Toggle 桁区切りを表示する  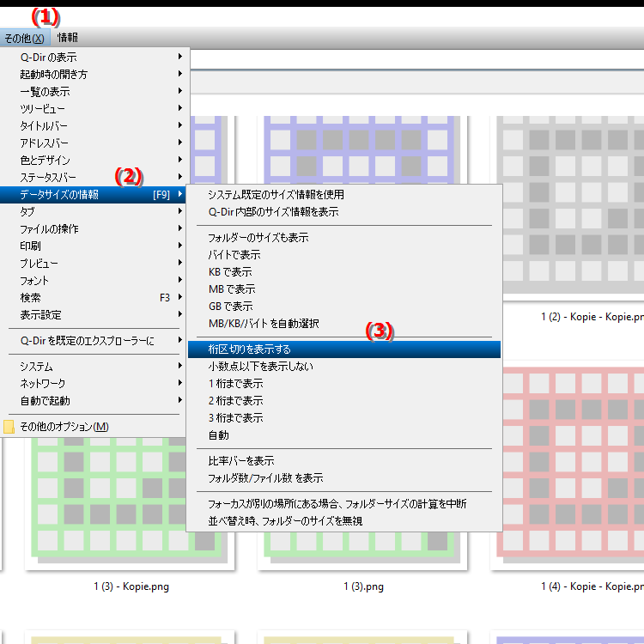coord(344,349)
